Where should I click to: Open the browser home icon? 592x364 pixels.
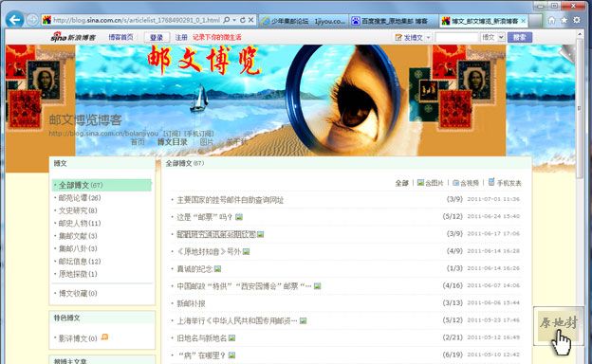(x=551, y=20)
